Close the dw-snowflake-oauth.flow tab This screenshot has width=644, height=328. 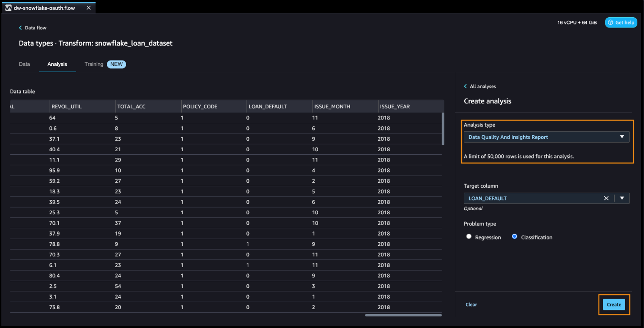click(88, 8)
